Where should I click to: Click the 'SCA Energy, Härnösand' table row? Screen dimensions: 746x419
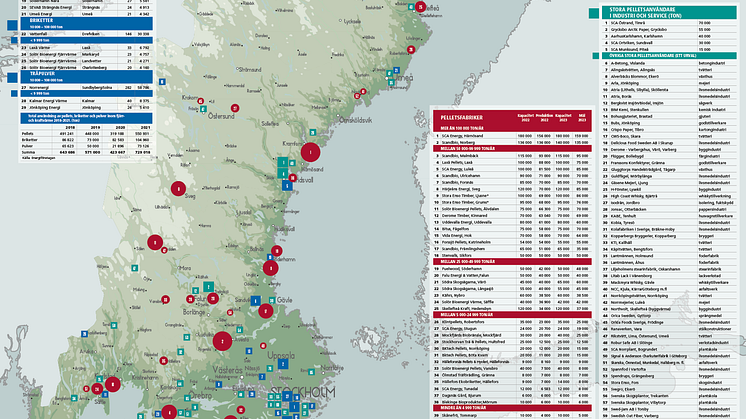[512, 136]
